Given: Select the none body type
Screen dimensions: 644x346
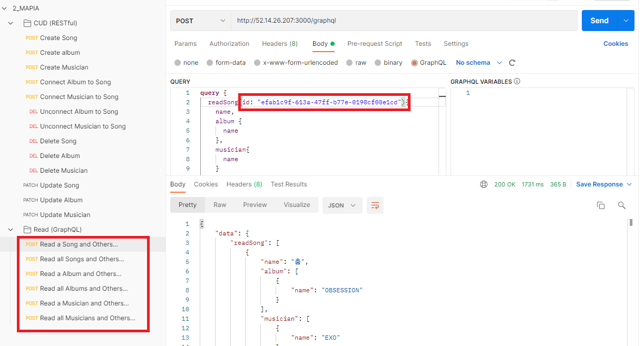Looking at the screenshot, I should 187,63.
